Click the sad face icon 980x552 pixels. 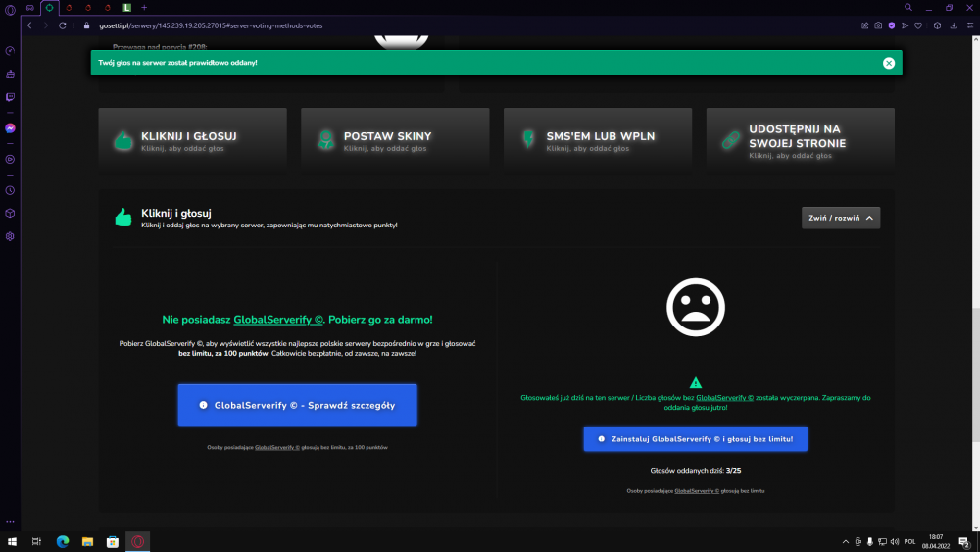pos(696,308)
